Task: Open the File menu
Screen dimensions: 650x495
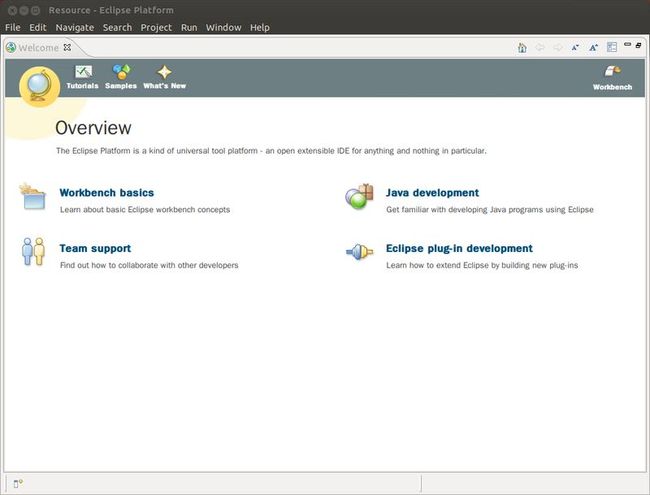Action: [12, 27]
